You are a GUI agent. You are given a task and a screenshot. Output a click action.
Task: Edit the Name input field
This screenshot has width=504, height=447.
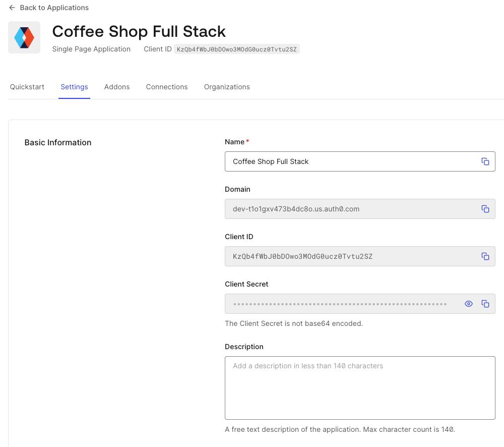tap(360, 161)
